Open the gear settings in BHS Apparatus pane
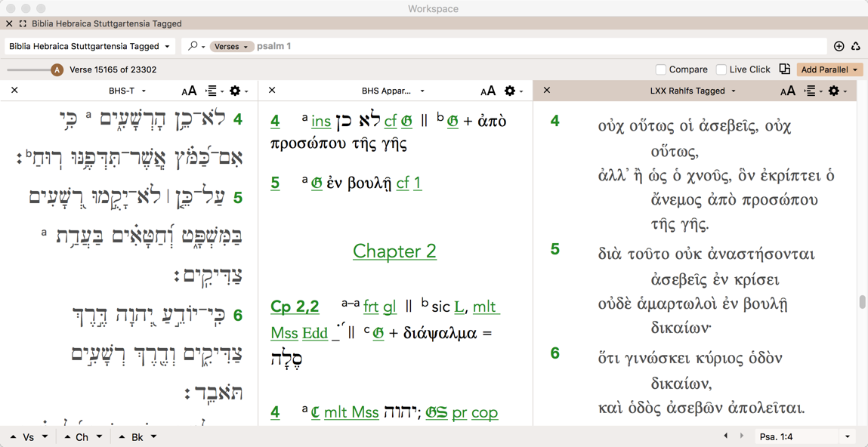The image size is (868, 447). pos(513,91)
